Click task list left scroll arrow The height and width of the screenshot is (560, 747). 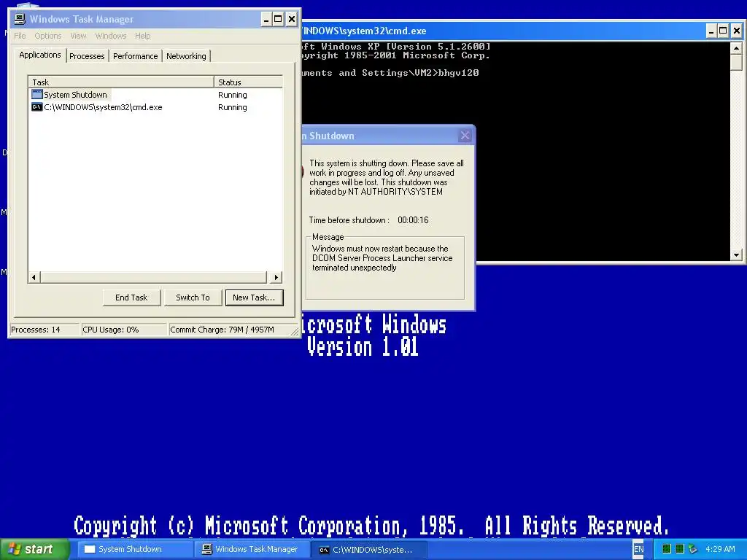coord(34,277)
